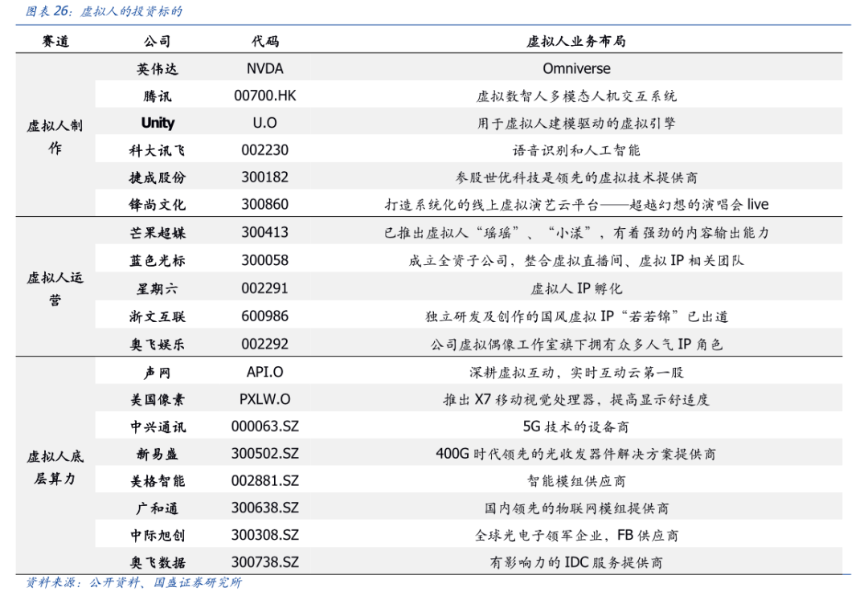Click description 深耕虚拟互动 row text
The width and height of the screenshot is (868, 608).
pos(576,373)
